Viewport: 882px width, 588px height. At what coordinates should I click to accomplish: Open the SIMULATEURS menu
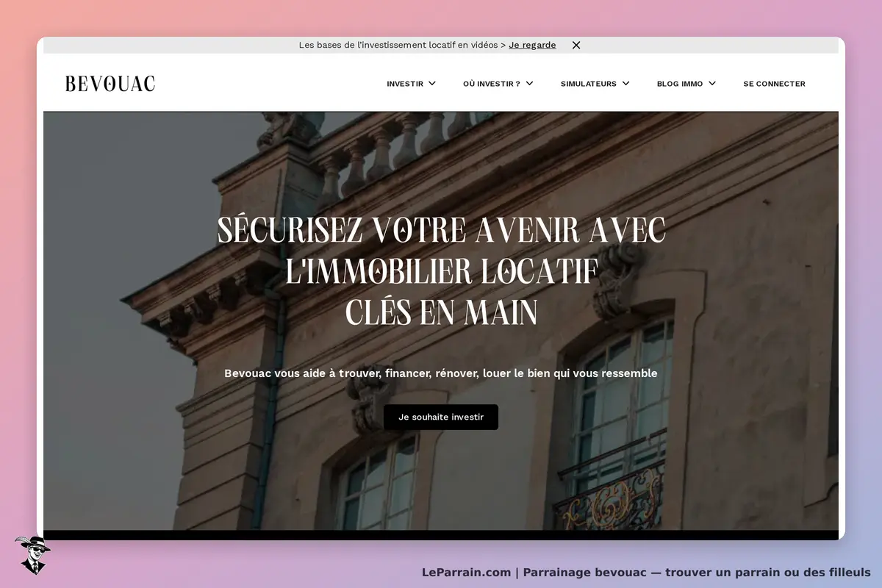click(589, 84)
